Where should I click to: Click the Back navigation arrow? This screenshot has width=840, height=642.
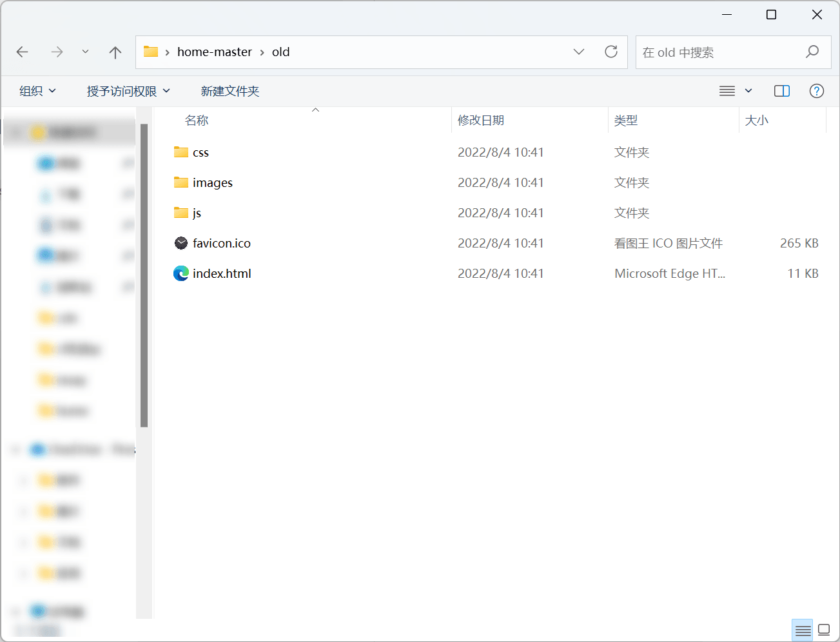tap(23, 52)
